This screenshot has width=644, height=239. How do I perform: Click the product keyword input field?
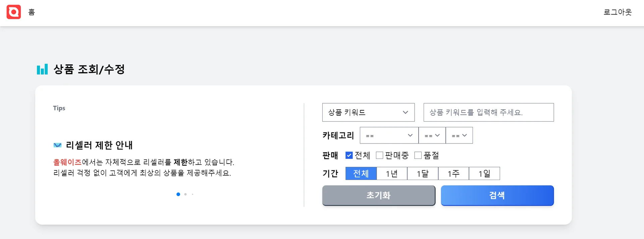point(488,112)
